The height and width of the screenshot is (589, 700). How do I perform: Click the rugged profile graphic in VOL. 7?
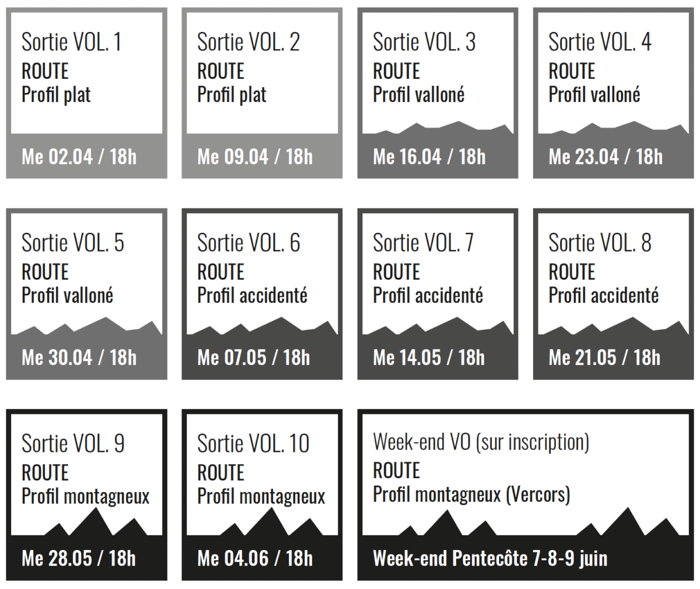(437, 326)
